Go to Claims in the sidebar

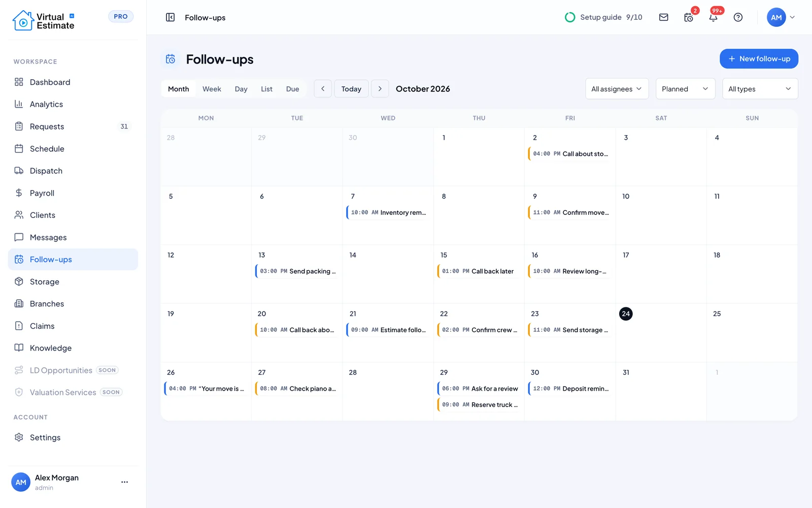(73, 326)
